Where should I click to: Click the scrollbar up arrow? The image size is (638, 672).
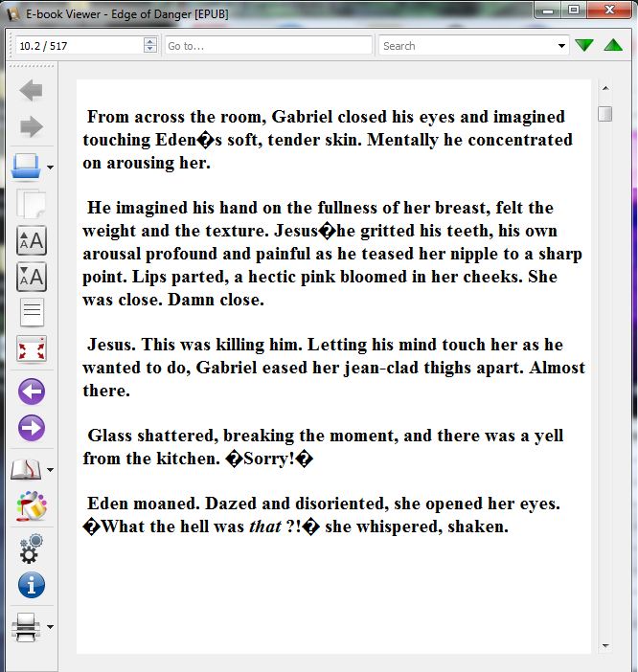click(x=605, y=88)
